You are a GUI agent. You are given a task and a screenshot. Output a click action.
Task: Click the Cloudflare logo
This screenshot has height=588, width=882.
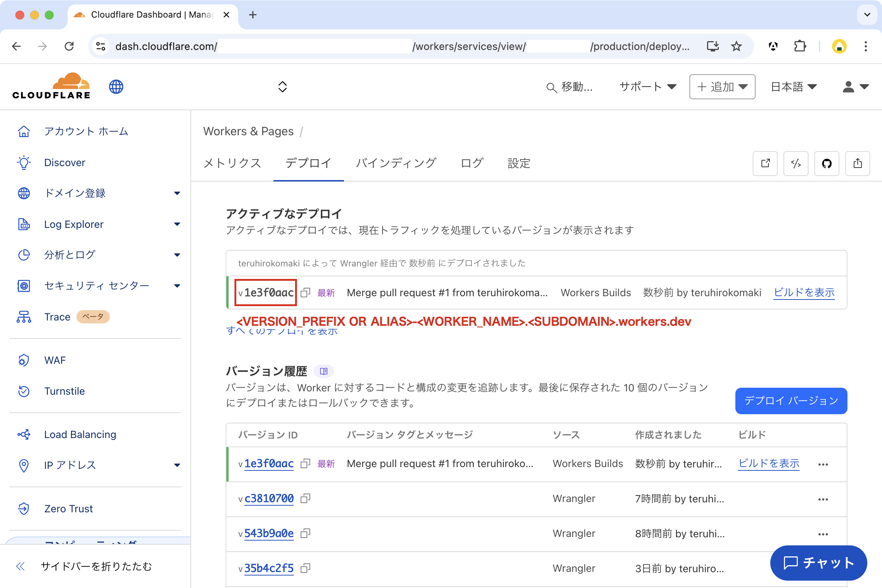click(x=51, y=86)
